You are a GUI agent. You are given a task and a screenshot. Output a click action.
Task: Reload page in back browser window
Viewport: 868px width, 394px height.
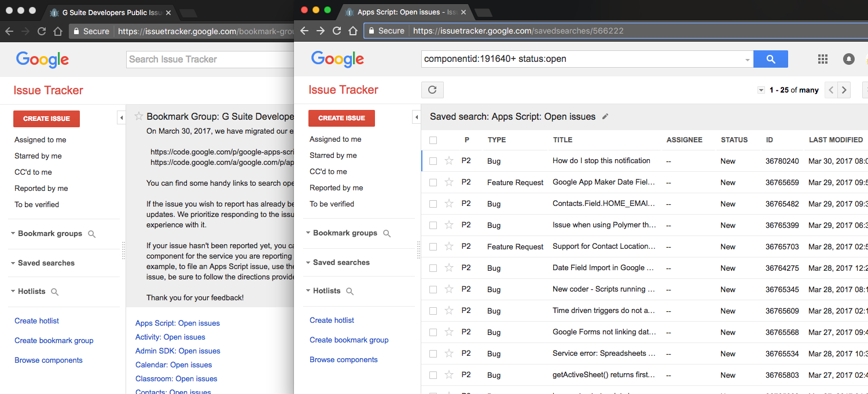42,31
